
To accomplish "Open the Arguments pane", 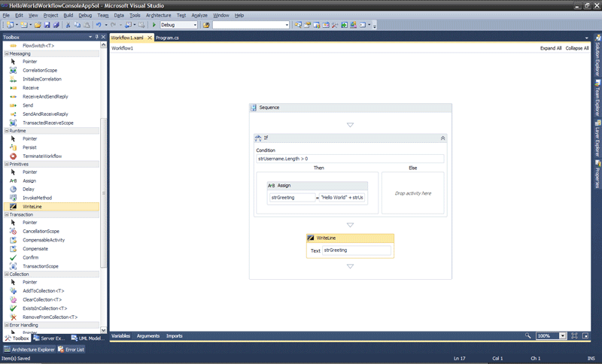I will click(147, 335).
